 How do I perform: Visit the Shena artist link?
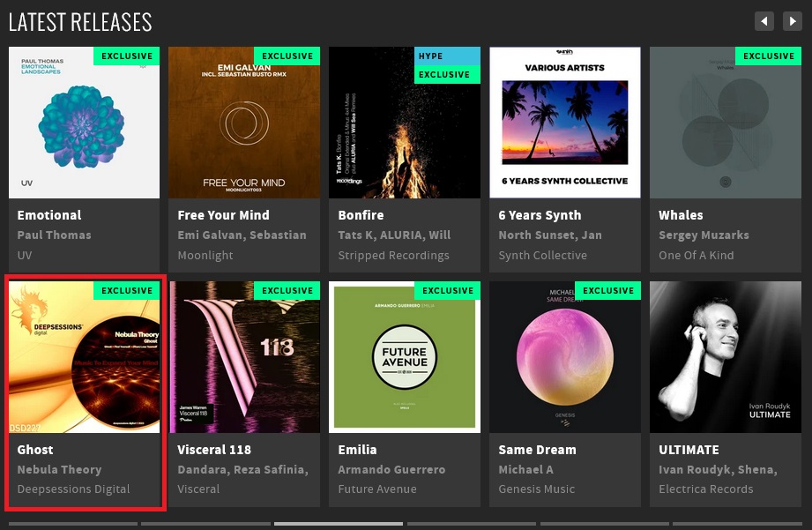756,469
